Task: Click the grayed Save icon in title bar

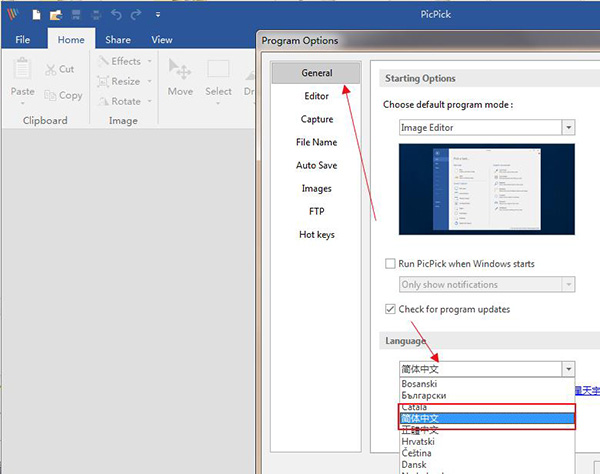Action: (x=76, y=15)
